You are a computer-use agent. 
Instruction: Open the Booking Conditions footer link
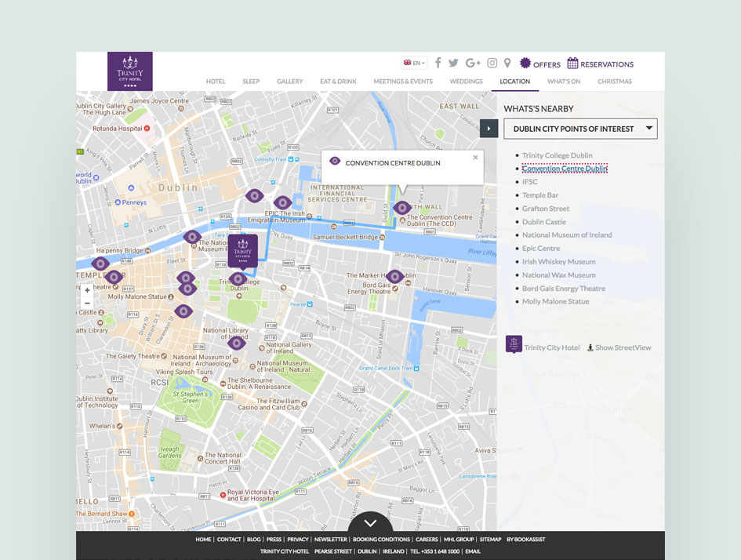pyautogui.click(x=381, y=539)
